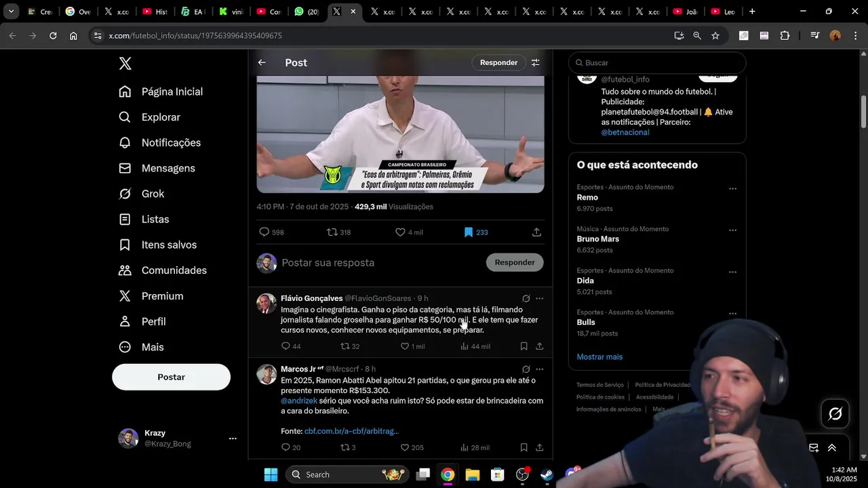Reply to Marcos Jr comment with 20 replies
868x488 pixels.
285,447
